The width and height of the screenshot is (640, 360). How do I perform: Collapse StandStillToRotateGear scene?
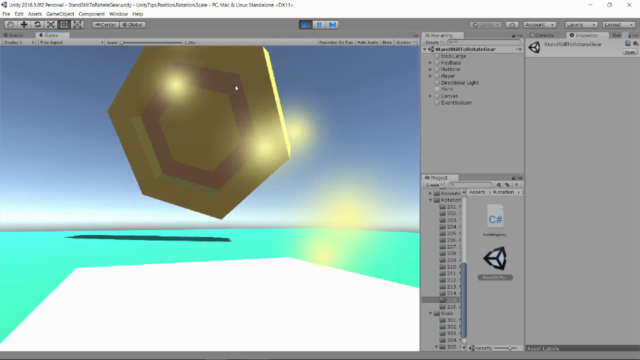pyautogui.click(x=425, y=49)
